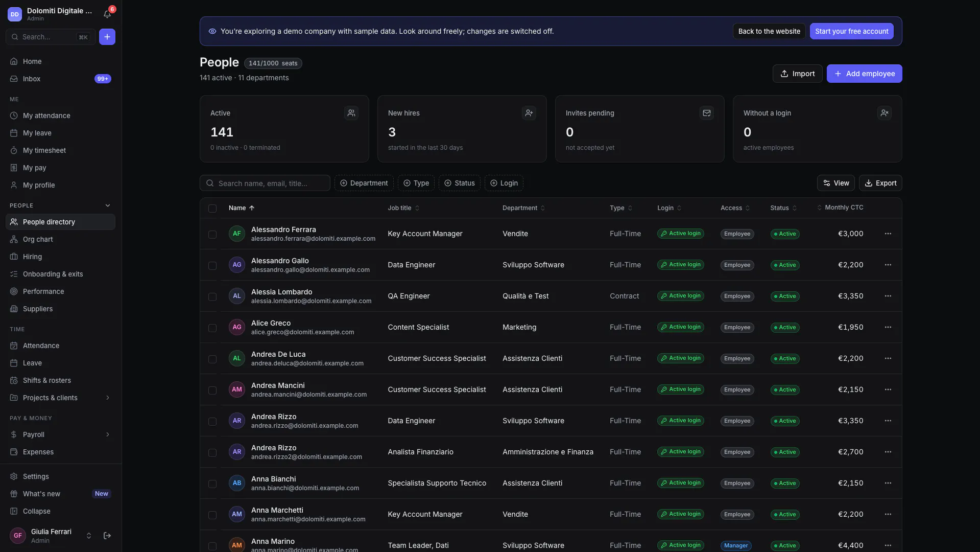Tick the select-all checkbox in table header
980x552 pixels.
click(x=212, y=209)
